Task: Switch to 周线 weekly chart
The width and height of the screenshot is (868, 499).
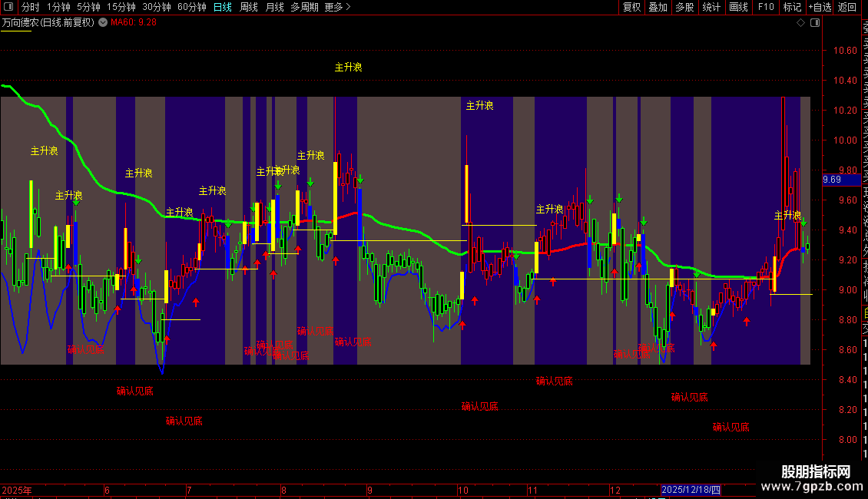Action: tap(249, 7)
